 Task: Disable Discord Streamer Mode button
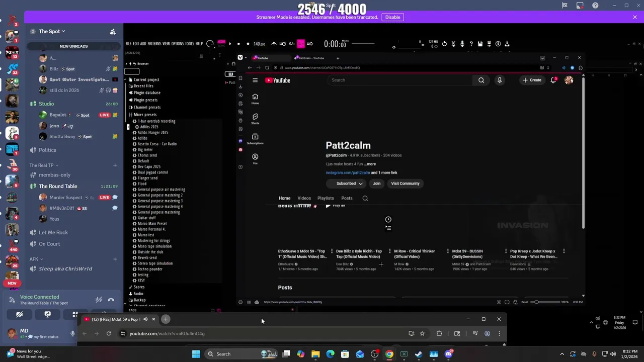[392, 17]
